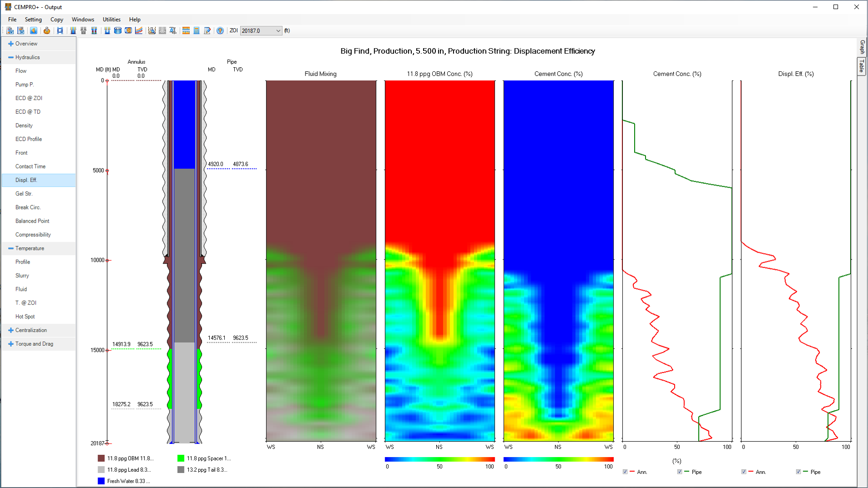Click the orange ruler units icon
This screenshot has width=868, height=488.
(186, 30)
